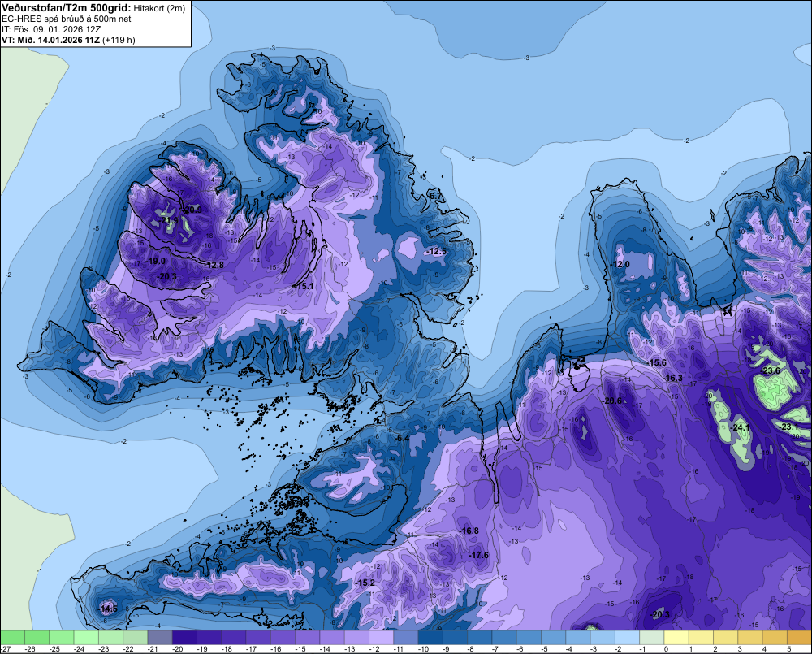Image resolution: width=812 pixels, height=654 pixels.
Task: Click the -19 label on the color scale
Action: pos(202,649)
